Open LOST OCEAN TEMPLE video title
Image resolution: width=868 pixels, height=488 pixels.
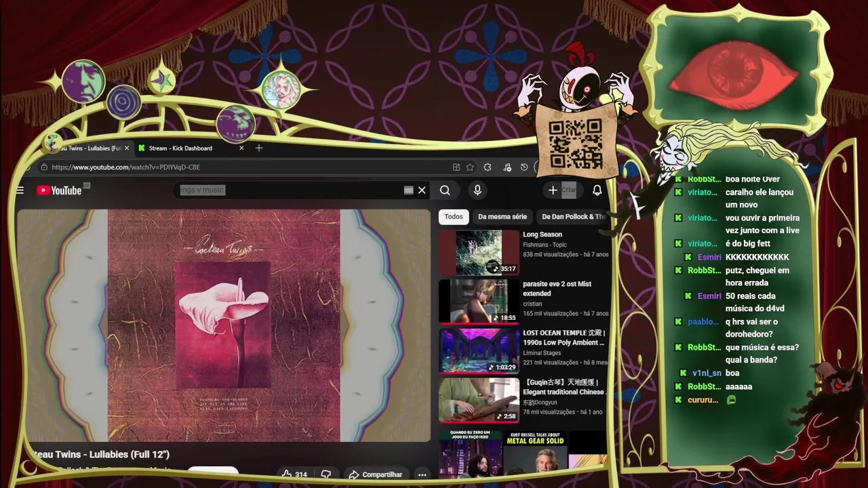click(x=564, y=338)
